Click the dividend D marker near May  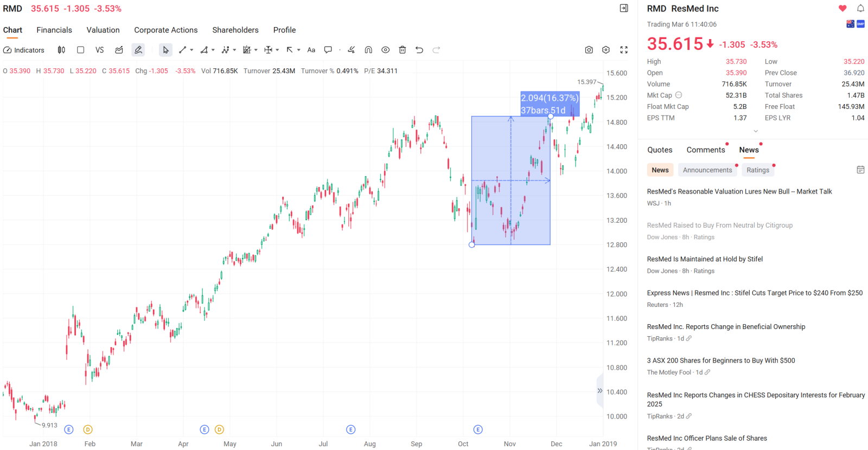click(219, 429)
